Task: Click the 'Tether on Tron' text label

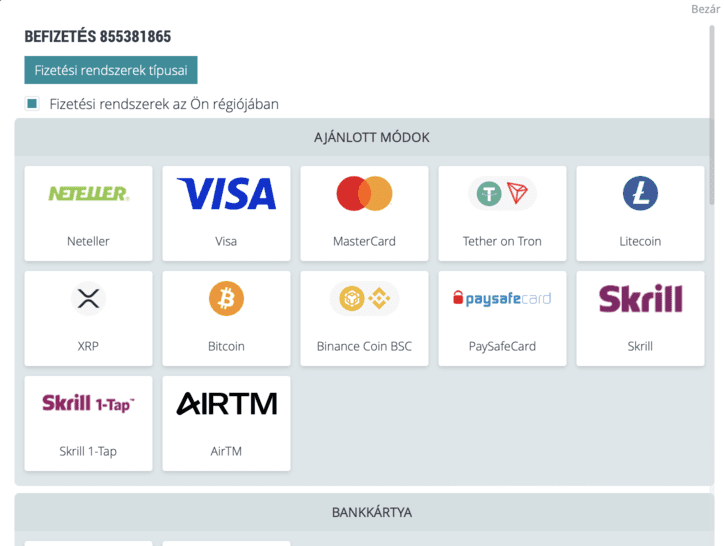Action: pyautogui.click(x=502, y=241)
